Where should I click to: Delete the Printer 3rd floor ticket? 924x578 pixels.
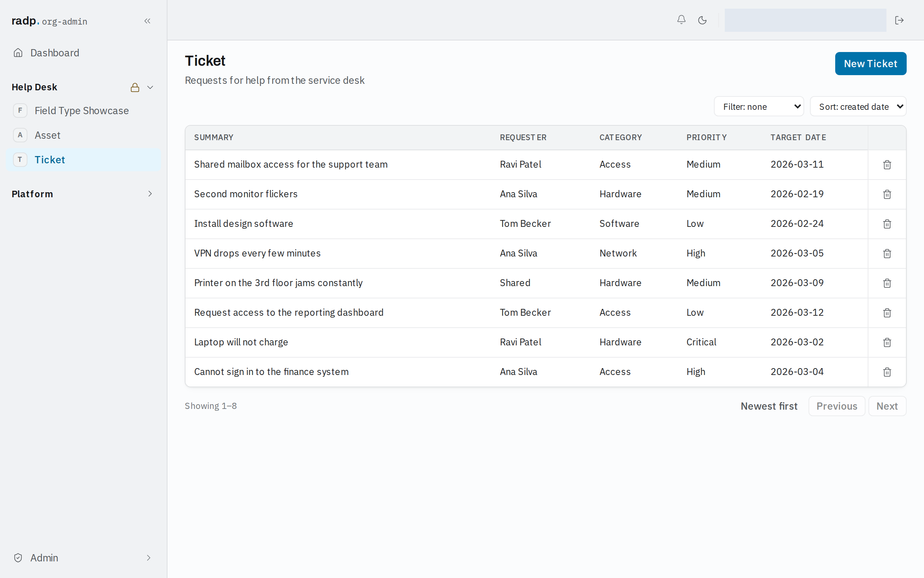pos(887,283)
